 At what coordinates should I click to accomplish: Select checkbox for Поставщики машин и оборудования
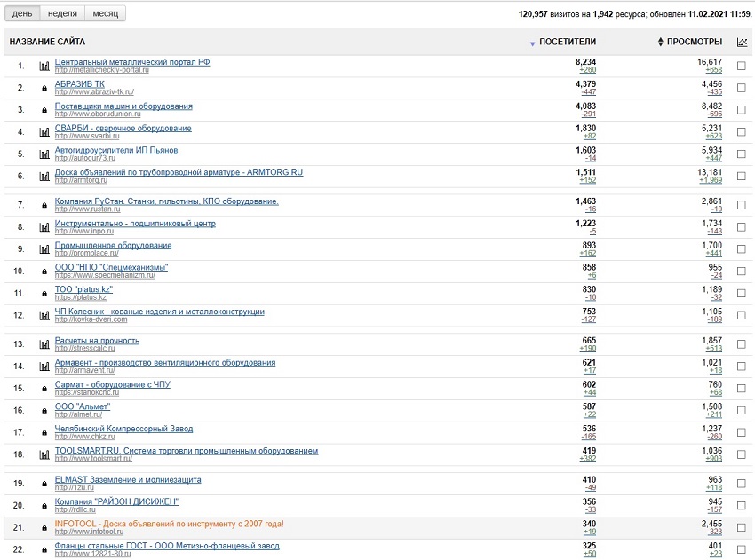742,110
